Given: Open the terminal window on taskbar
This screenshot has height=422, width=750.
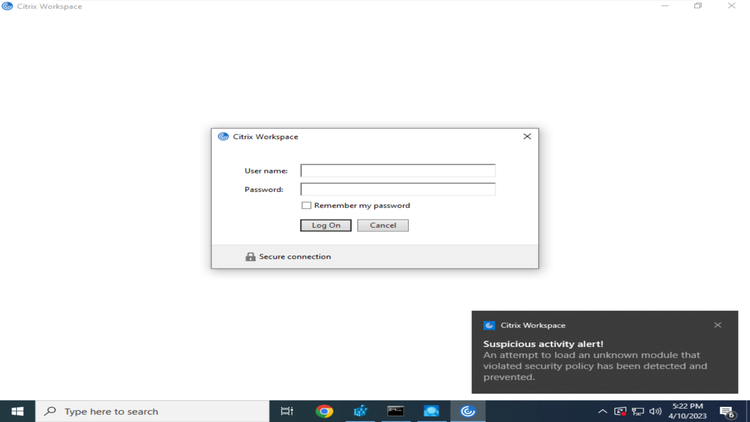Looking at the screenshot, I should coord(396,411).
